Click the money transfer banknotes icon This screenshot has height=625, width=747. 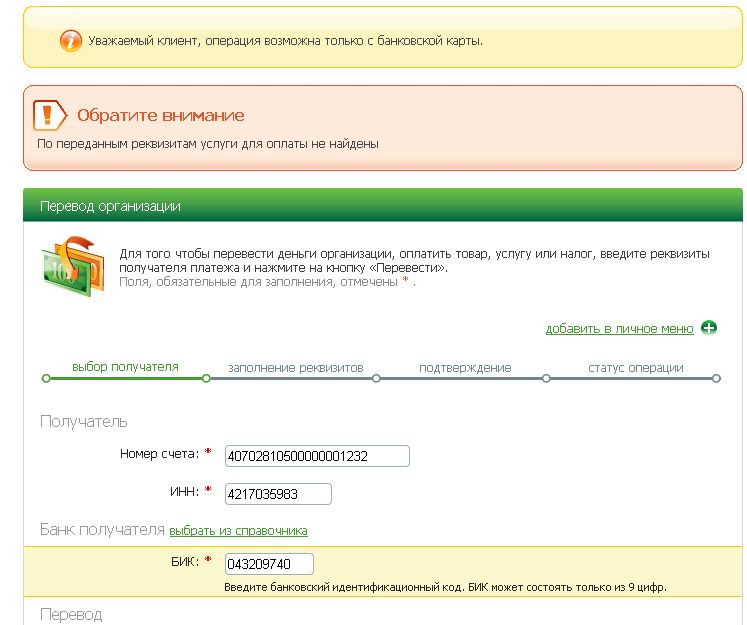point(72,267)
